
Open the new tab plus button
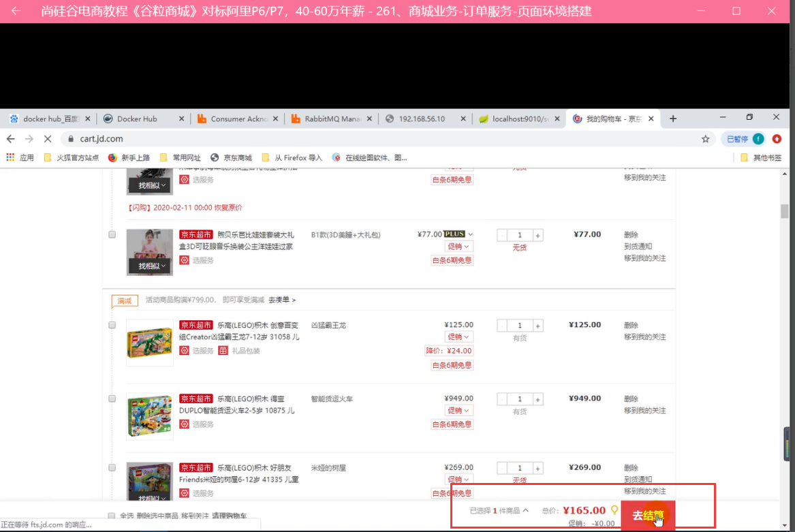(673, 119)
